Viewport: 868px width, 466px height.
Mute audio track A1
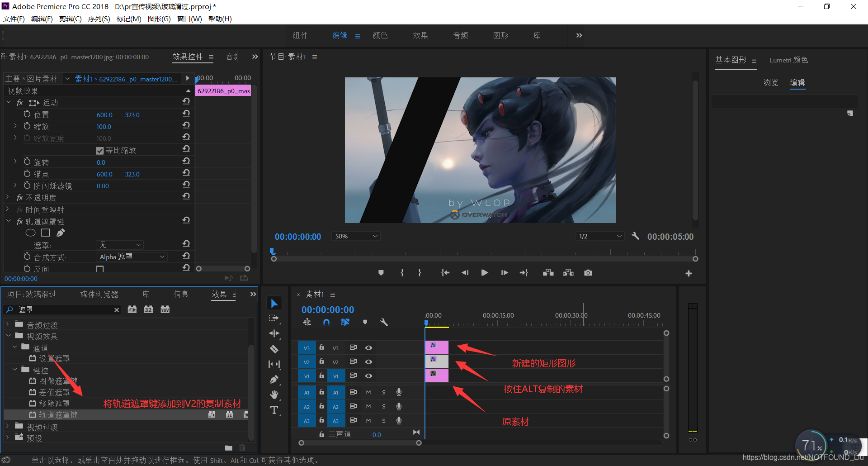tap(368, 392)
